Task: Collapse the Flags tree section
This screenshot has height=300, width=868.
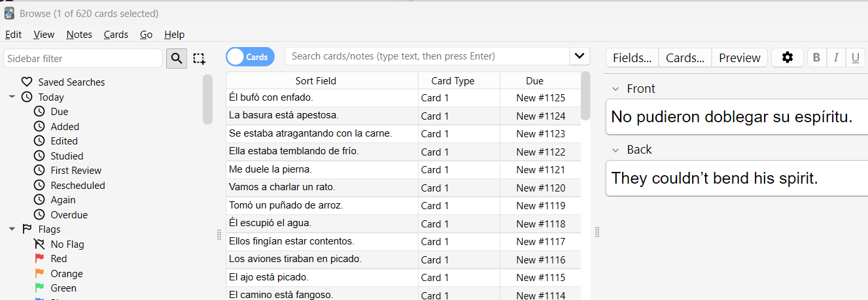Action: (x=12, y=229)
